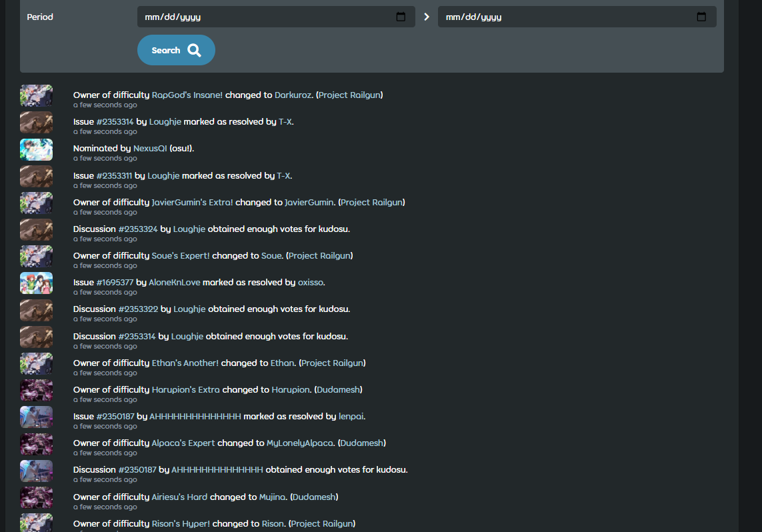Open Airiesu's Hard difficulty link

(x=179, y=497)
